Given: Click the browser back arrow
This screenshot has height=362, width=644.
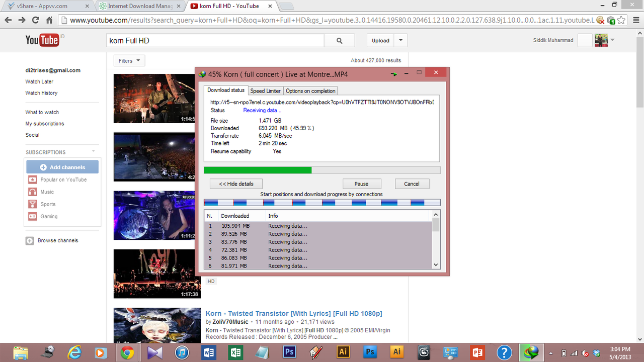Looking at the screenshot, I should 8,20.
